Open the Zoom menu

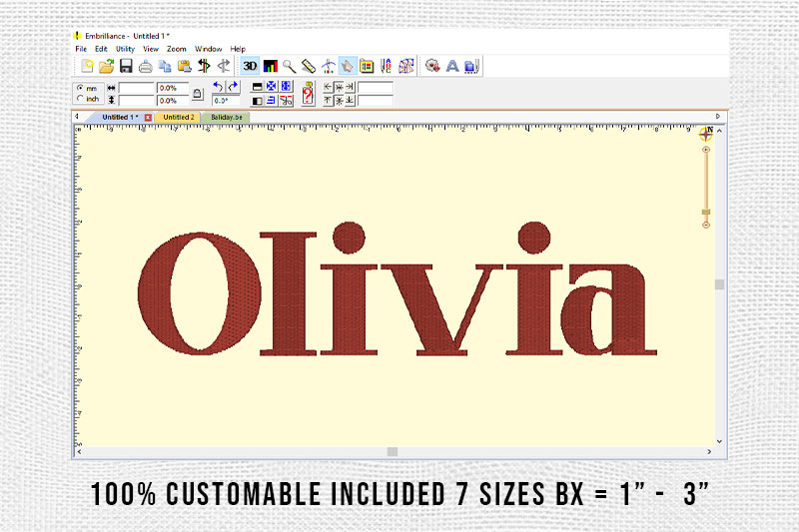coord(177,49)
